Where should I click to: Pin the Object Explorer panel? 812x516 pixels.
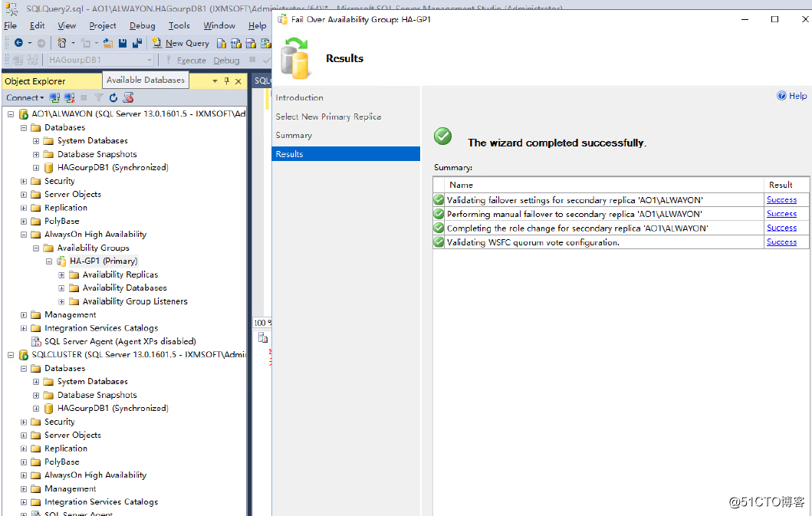(226, 81)
